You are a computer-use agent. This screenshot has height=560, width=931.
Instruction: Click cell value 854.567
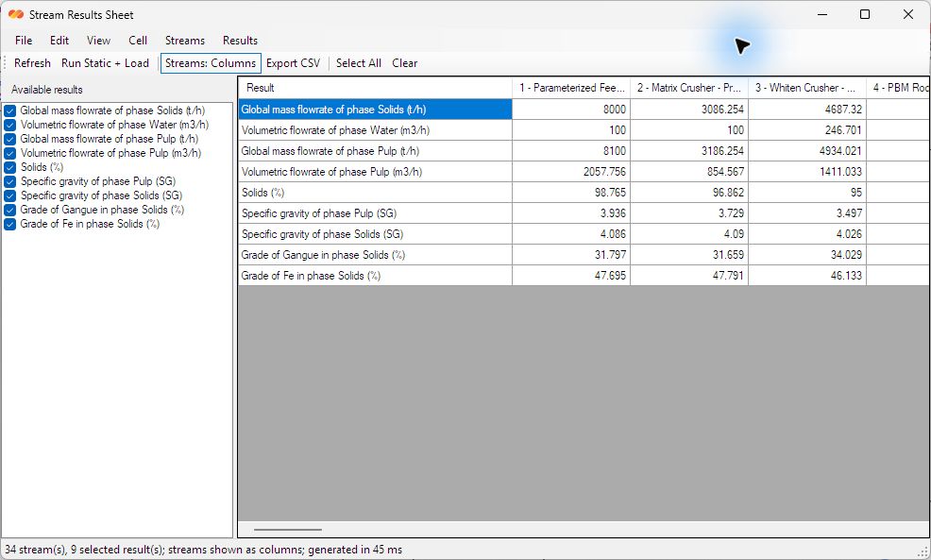click(689, 172)
